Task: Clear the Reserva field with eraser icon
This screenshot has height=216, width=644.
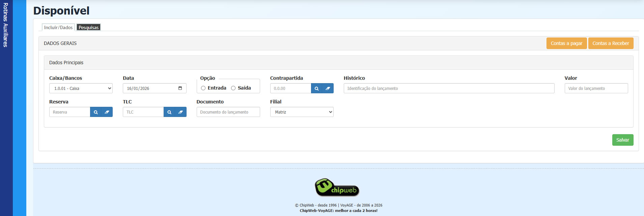Action: pos(107,112)
